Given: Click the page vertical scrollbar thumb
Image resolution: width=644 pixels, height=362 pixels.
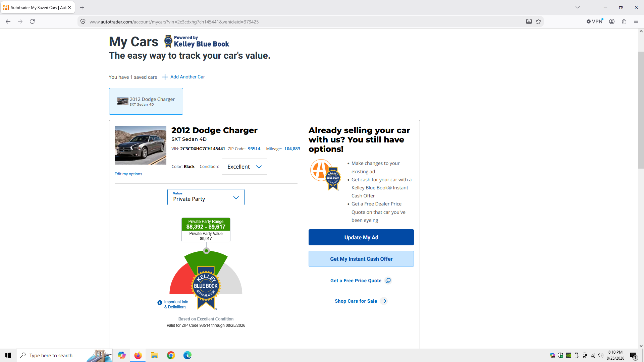Looking at the screenshot, I should pyautogui.click(x=641, y=110).
